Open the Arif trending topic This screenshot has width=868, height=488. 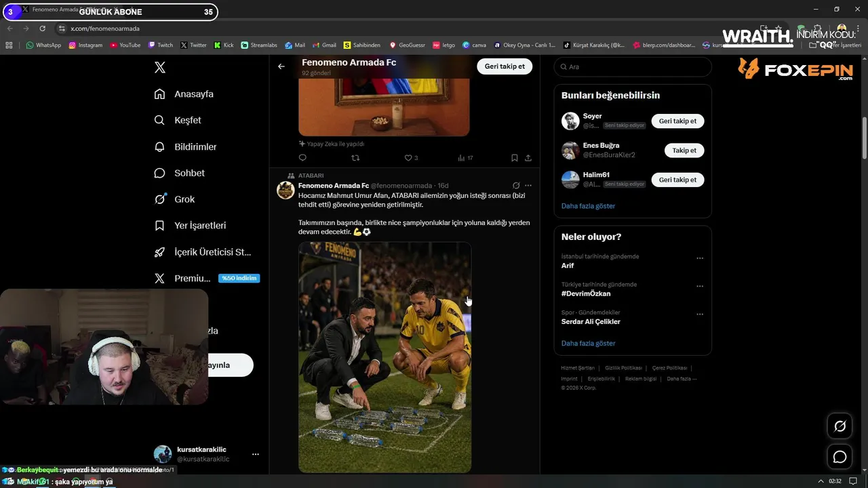tap(568, 266)
